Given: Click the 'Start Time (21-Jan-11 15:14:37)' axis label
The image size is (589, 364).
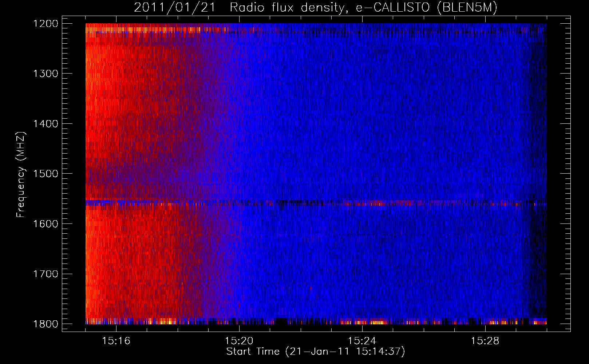Looking at the screenshot, I should click(x=316, y=352).
